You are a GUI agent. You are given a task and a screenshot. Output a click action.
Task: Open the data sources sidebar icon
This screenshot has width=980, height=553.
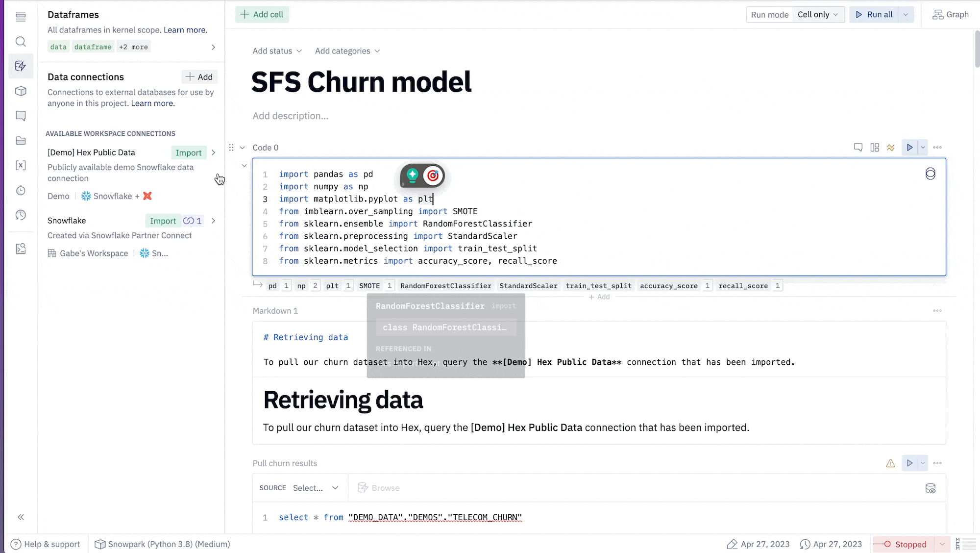pos(21,66)
